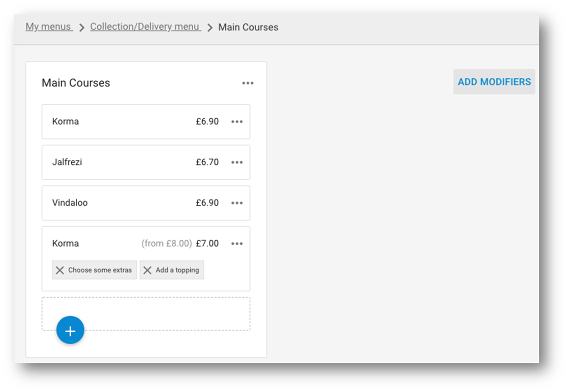Screen dimensions: 568x392
Task: Click the blue plus button to add item
Action: 70,330
